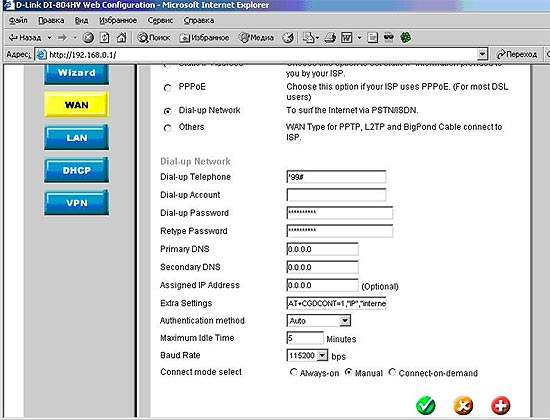Viewport: 550px width, 420px height.
Task: Click the Print toolbar icon
Action: point(330,38)
